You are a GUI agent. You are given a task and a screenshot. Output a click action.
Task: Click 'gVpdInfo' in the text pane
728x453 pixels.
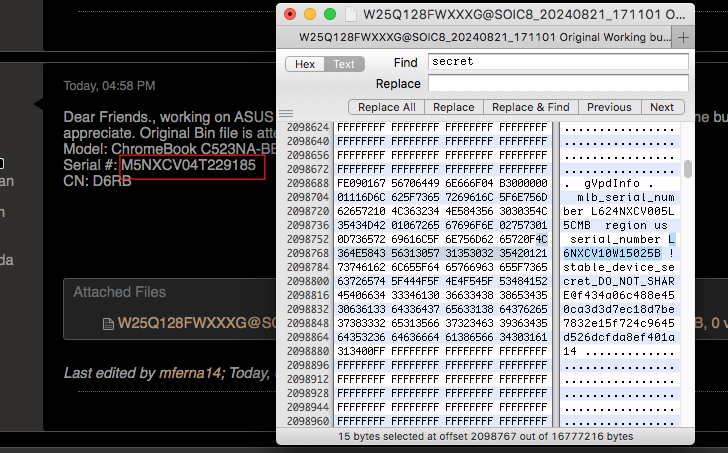pyautogui.click(x=612, y=183)
